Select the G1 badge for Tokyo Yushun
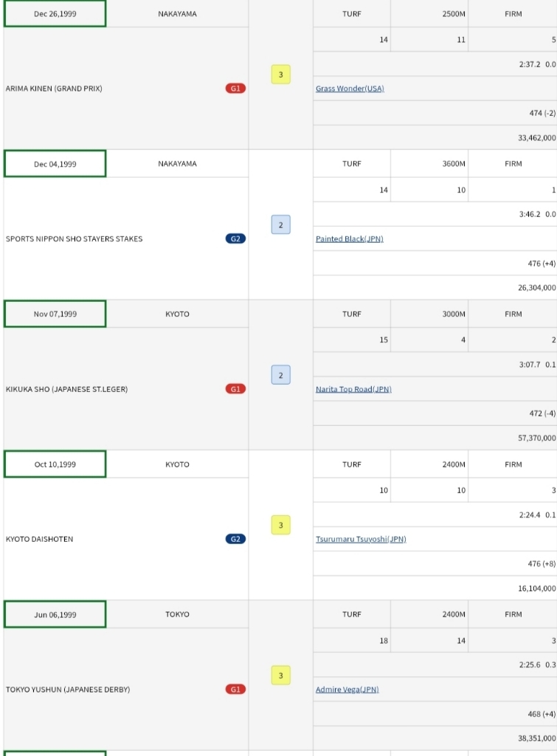557x756 pixels. point(235,690)
